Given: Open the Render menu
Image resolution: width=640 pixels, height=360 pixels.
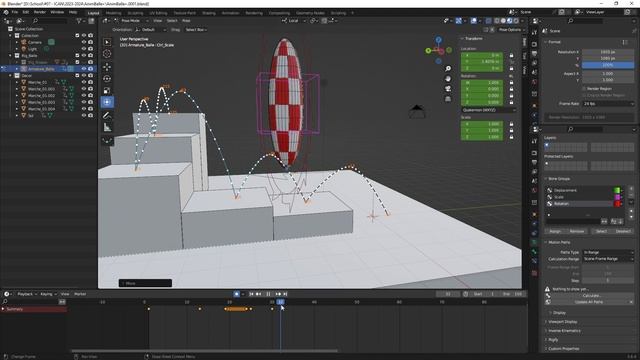Looking at the screenshot, I should pyautogui.click(x=40, y=12).
